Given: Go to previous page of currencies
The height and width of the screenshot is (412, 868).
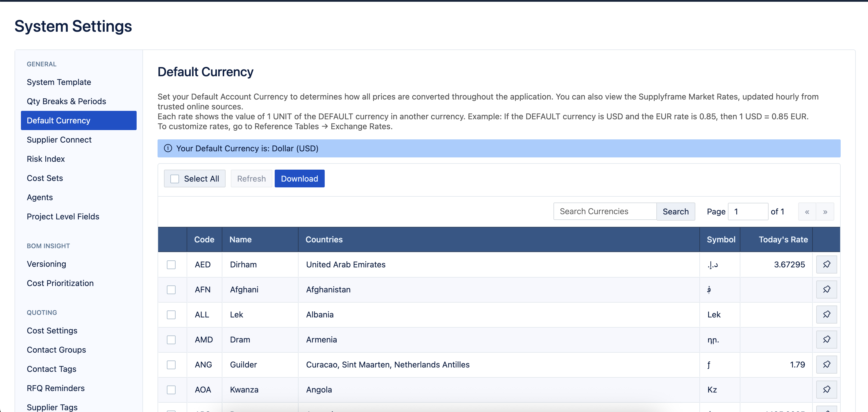Looking at the screenshot, I should (x=807, y=212).
